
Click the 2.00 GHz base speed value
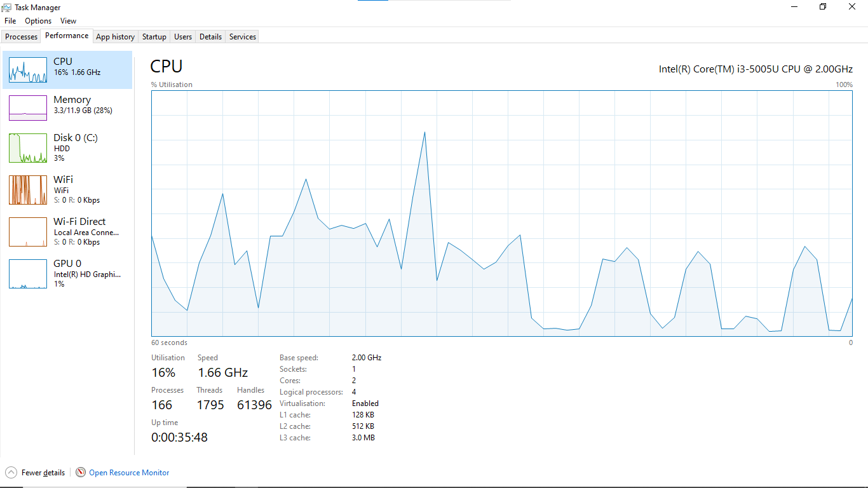[367, 358]
